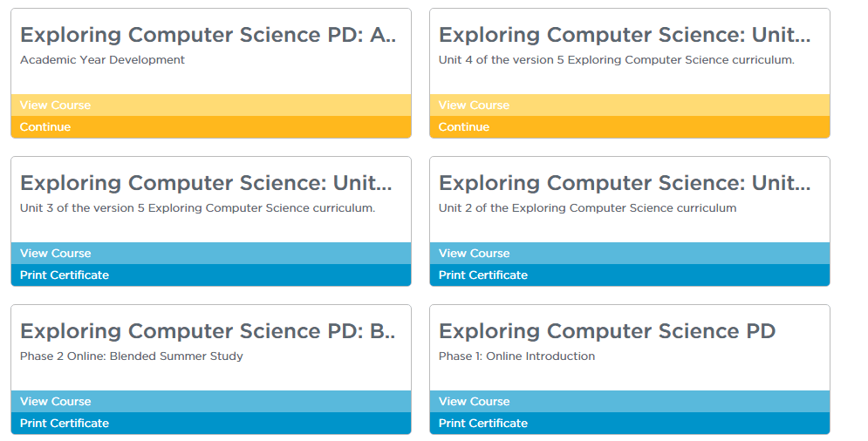The height and width of the screenshot is (441, 868).
Task: Print Certificate for Phase 1 Online Introduction
Action: point(483,424)
